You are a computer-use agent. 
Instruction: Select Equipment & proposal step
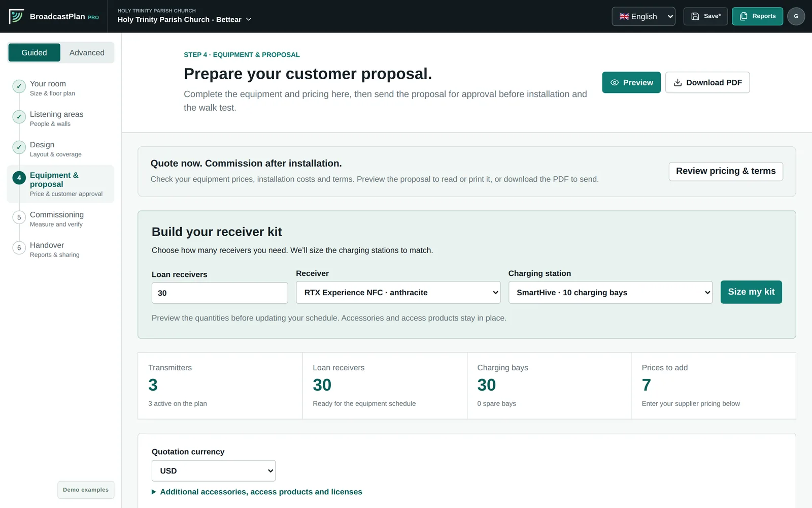click(60, 184)
